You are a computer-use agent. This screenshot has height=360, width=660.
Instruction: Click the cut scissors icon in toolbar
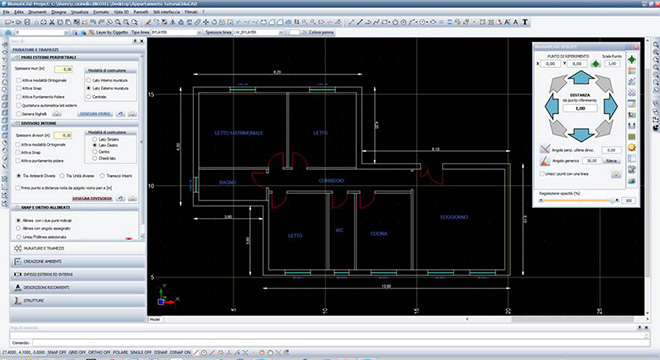coord(52,22)
